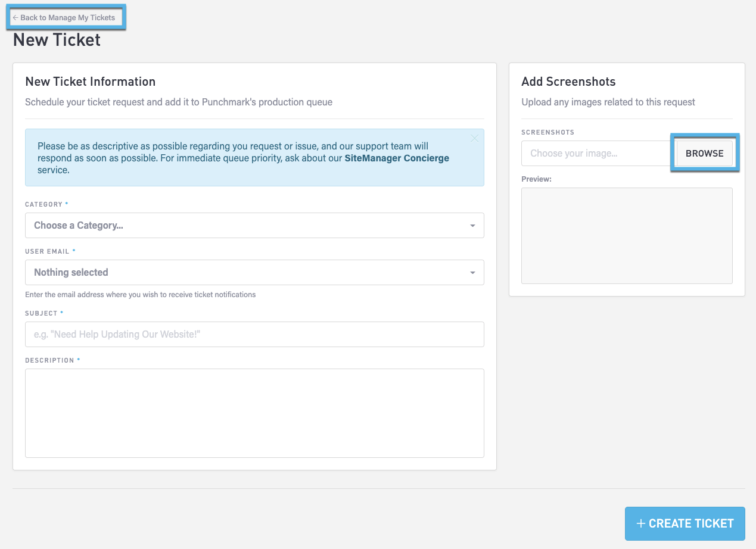Expand the Category dropdown arrow
This screenshot has height=549, width=756.
coord(472,226)
